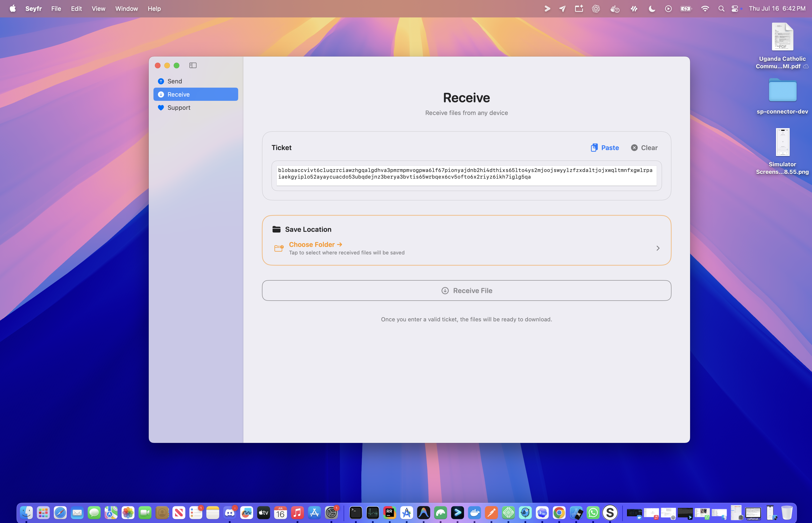Open Terminal from the dock
The image size is (812, 523).
356,512
